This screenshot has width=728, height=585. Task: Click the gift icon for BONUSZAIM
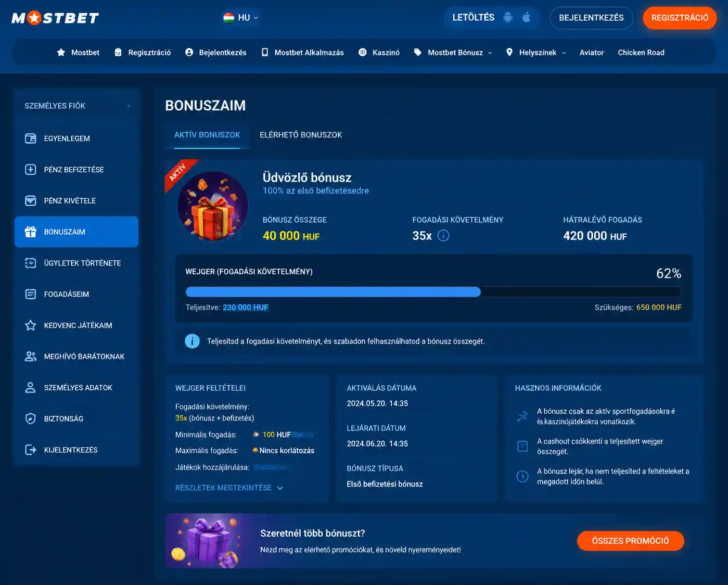point(31,232)
